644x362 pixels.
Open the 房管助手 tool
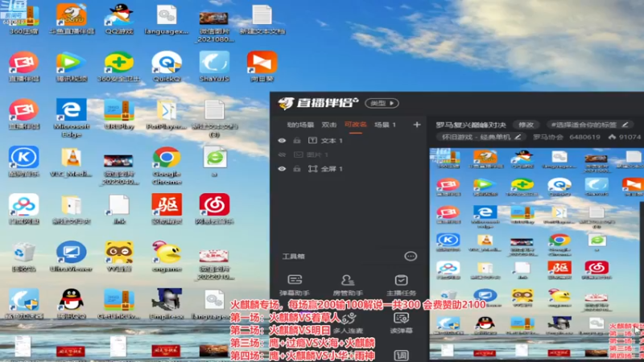point(348,286)
